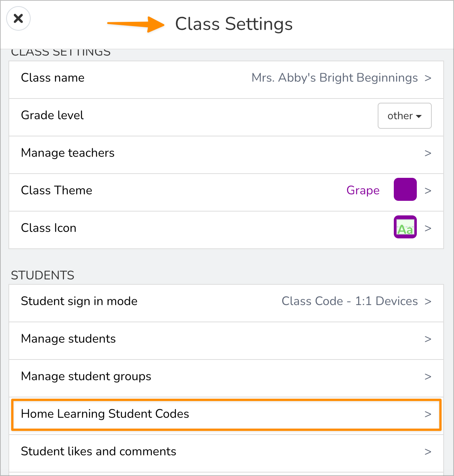Viewport: 454px width, 476px height.
Task: Open Student likes and comments setting
Action: [99, 451]
